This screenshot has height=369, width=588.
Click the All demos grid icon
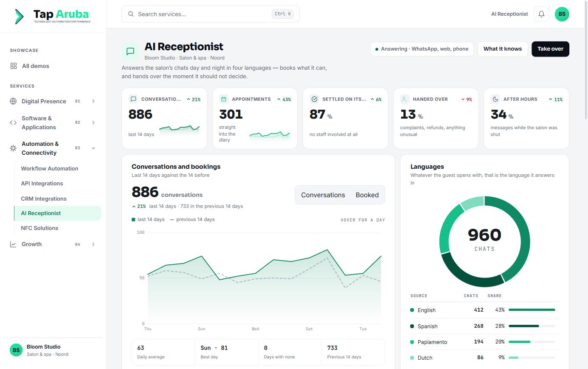14,66
